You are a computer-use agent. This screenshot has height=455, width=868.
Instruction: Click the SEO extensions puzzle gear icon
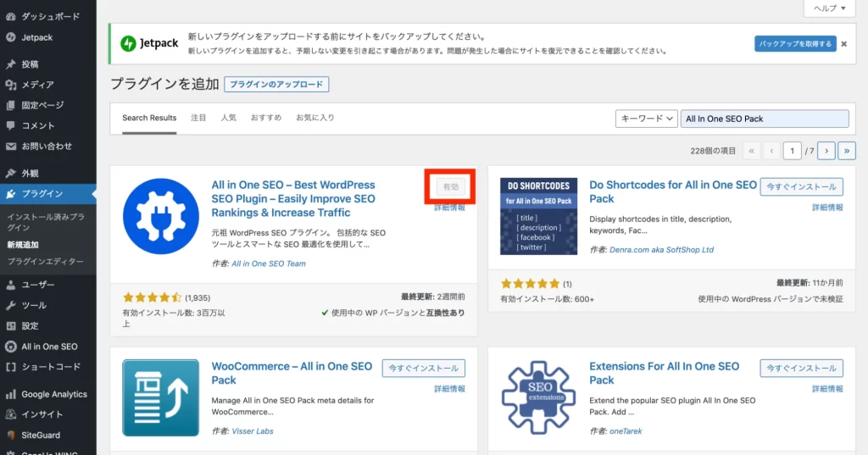point(538,397)
